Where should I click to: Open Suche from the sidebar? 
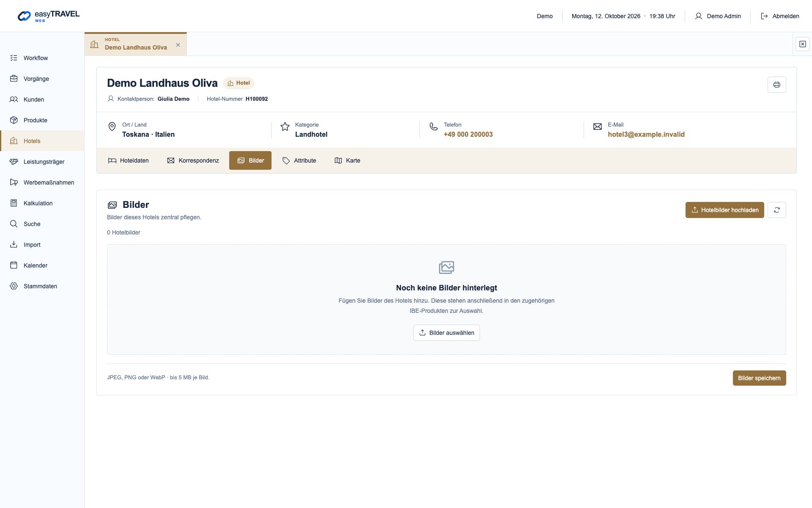coord(42,224)
